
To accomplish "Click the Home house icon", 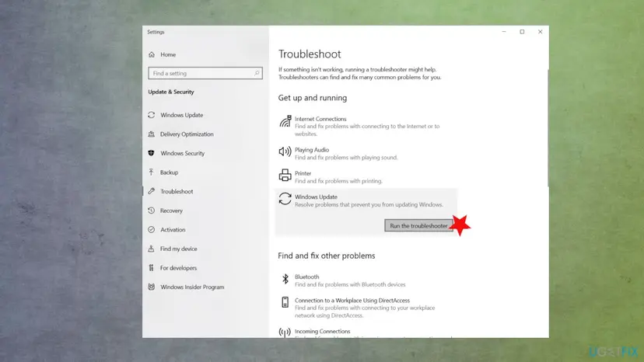I will (x=152, y=54).
